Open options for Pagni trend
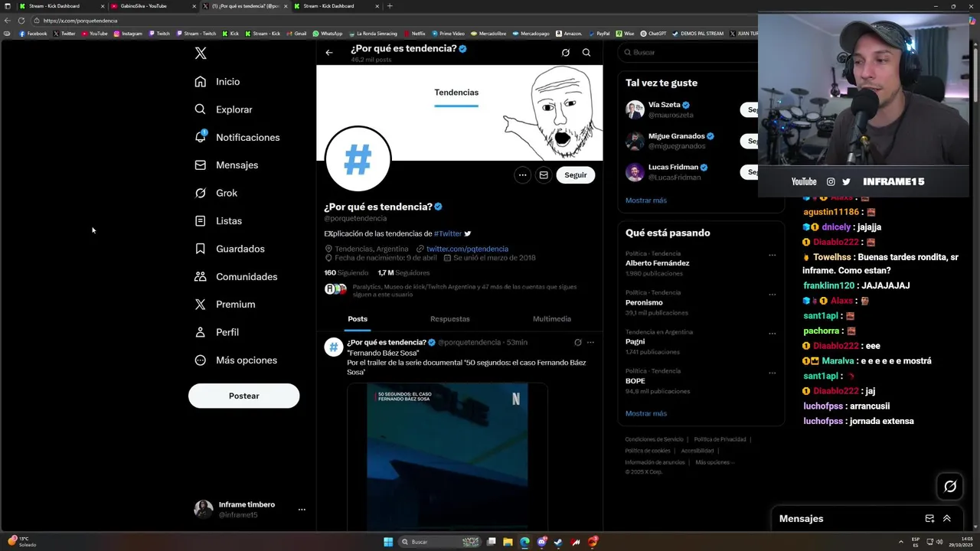This screenshot has height=551, width=980. click(772, 334)
